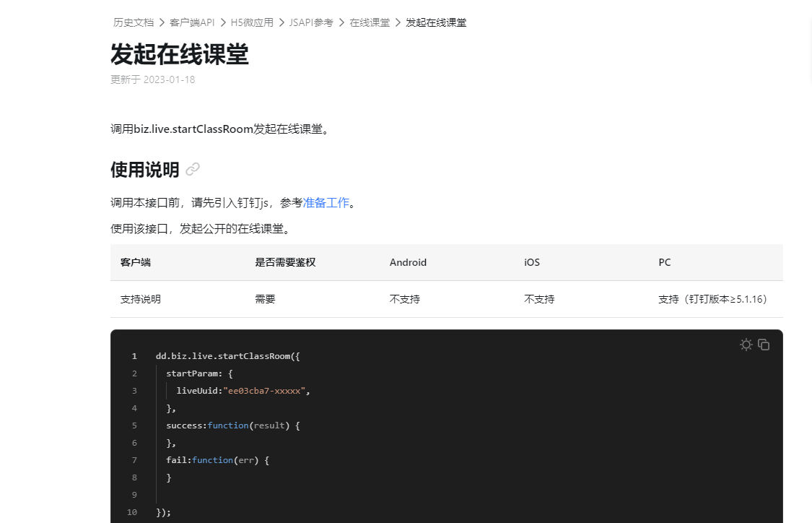Viewport: 812px width, 523px height.
Task: Go to 客户端API breadcrumb
Action: [x=192, y=22]
